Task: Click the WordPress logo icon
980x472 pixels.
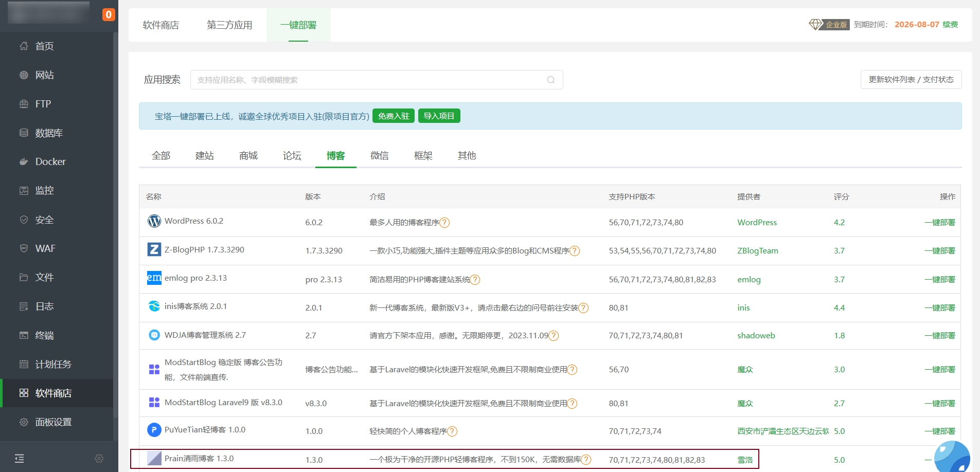Action: (x=154, y=221)
